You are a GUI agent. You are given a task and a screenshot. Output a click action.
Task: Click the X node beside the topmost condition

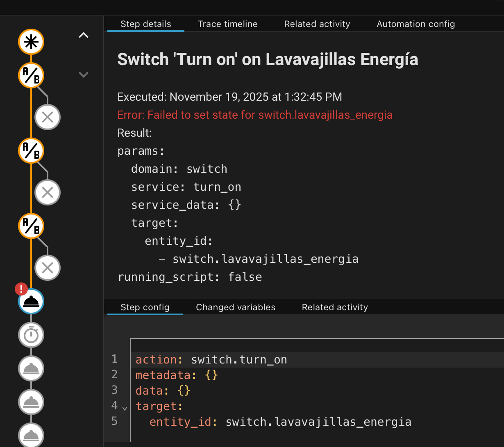click(x=48, y=117)
